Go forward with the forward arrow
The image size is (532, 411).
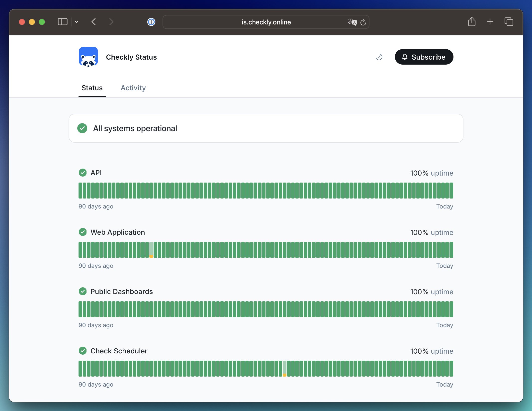[111, 22]
